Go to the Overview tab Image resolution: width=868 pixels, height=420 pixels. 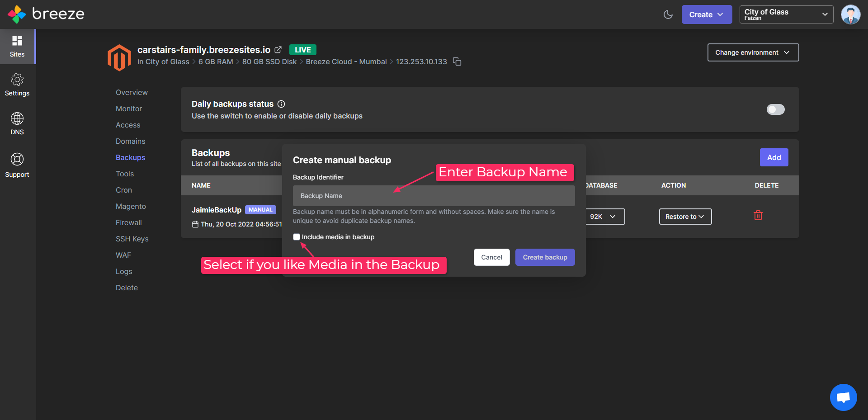132,92
